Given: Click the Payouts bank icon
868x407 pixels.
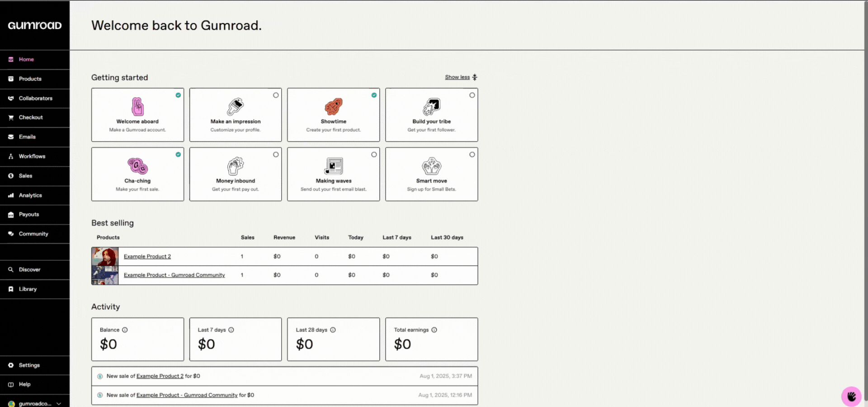Looking at the screenshot, I should click(x=11, y=215).
